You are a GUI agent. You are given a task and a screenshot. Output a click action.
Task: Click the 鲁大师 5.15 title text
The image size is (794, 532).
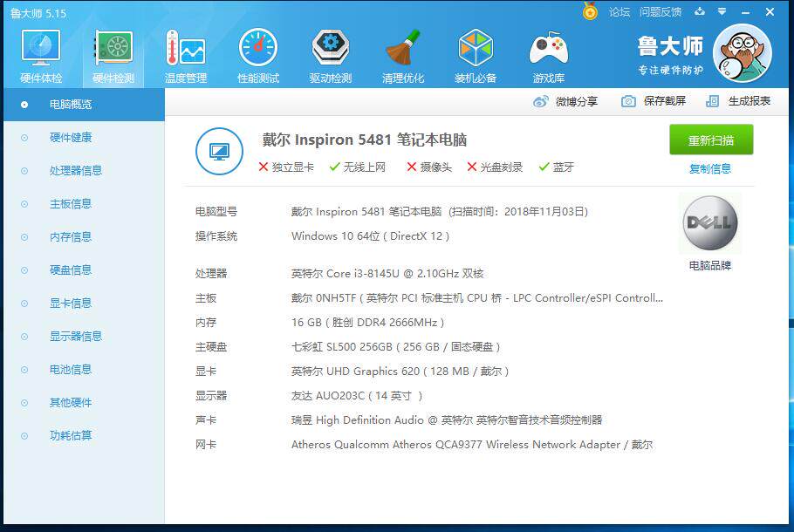[x=38, y=14]
